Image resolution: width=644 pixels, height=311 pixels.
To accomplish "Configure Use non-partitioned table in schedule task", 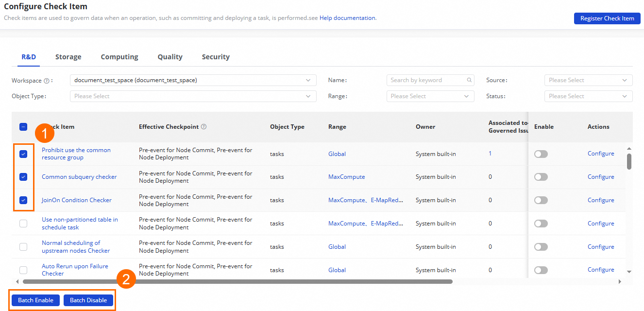I will [x=601, y=224].
